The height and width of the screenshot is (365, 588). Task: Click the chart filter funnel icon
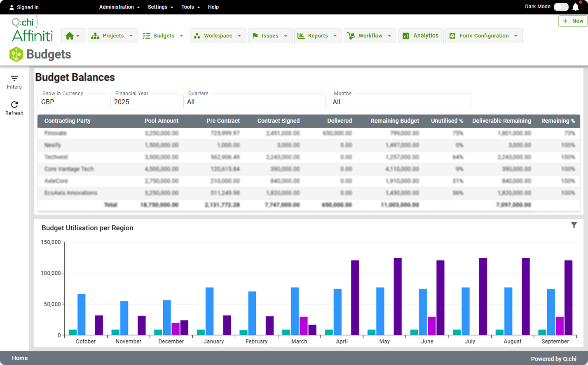tap(574, 225)
